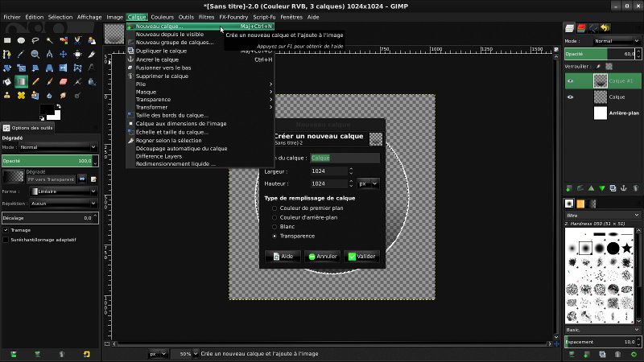Image resolution: width=644 pixels, height=362 pixels.
Task: Select the Ellipse Select tool
Action: [21, 40]
